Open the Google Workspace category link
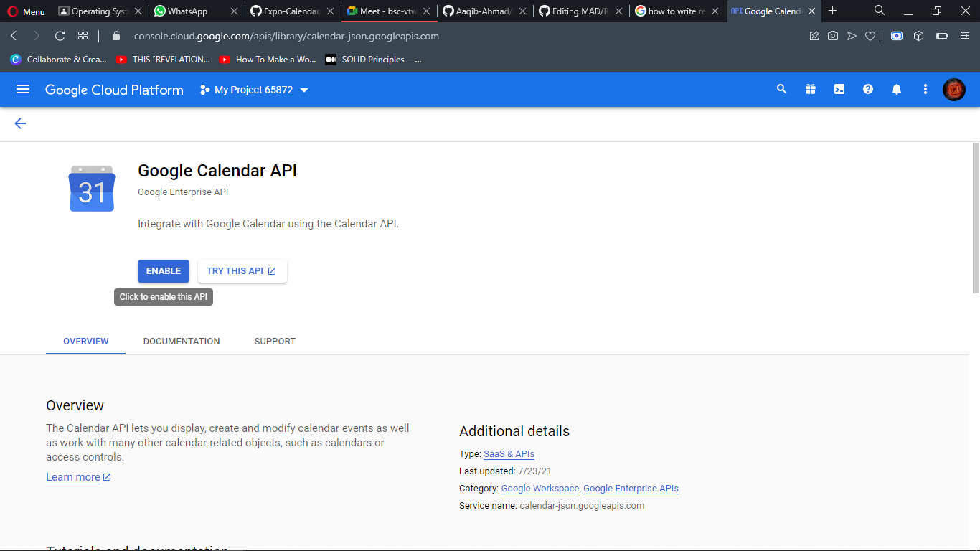The height and width of the screenshot is (551, 980). (x=540, y=489)
